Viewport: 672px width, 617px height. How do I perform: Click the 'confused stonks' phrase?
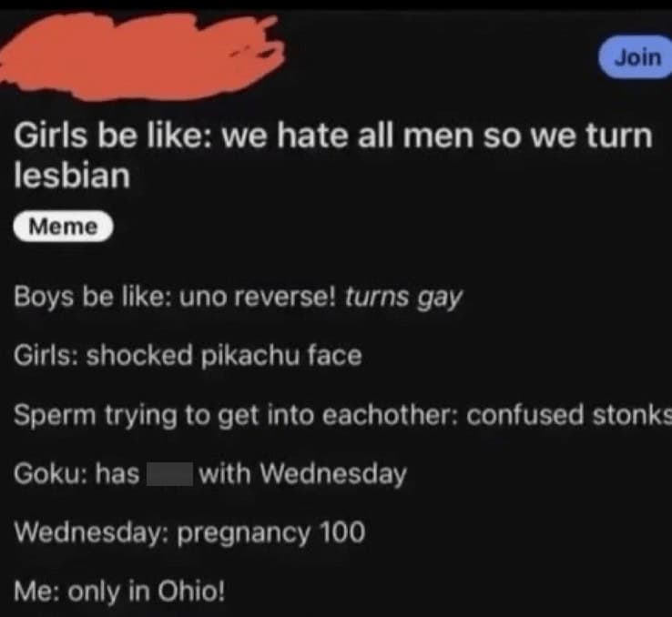coord(569,415)
